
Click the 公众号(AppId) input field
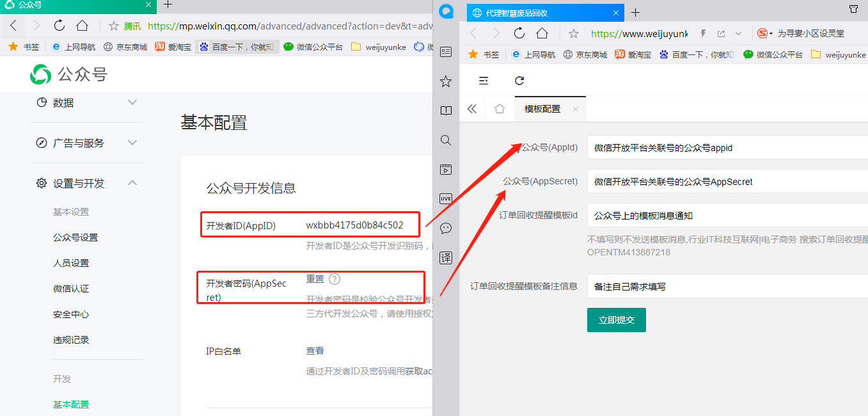click(x=727, y=147)
